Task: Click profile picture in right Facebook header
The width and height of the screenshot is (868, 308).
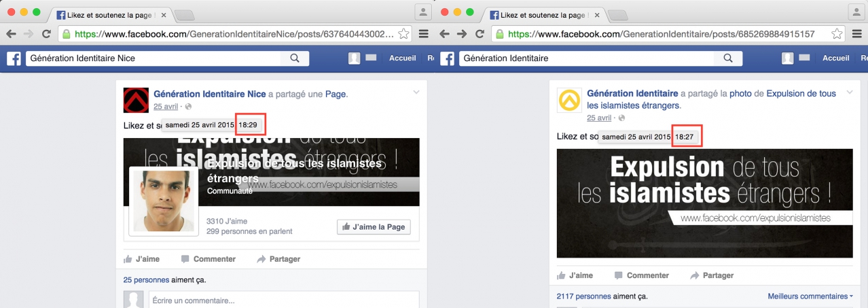Action: [787, 58]
